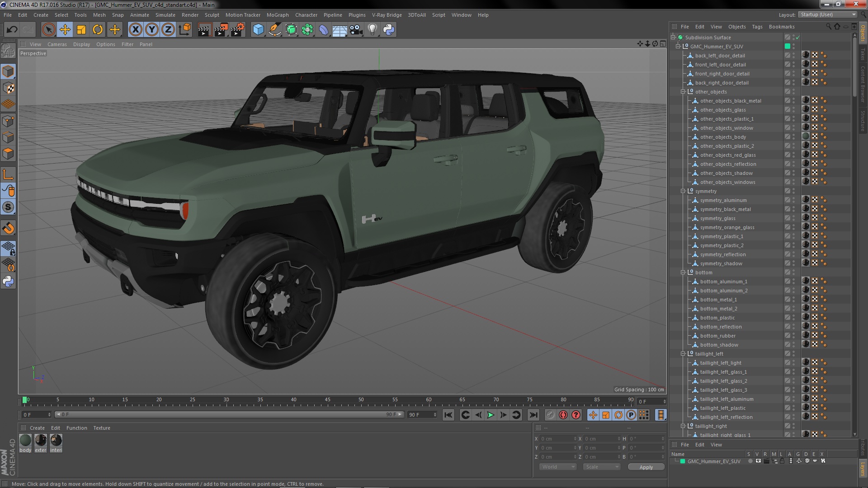Switch to Texture mode checker icon
Screen dimensions: 868x488
click(8, 88)
